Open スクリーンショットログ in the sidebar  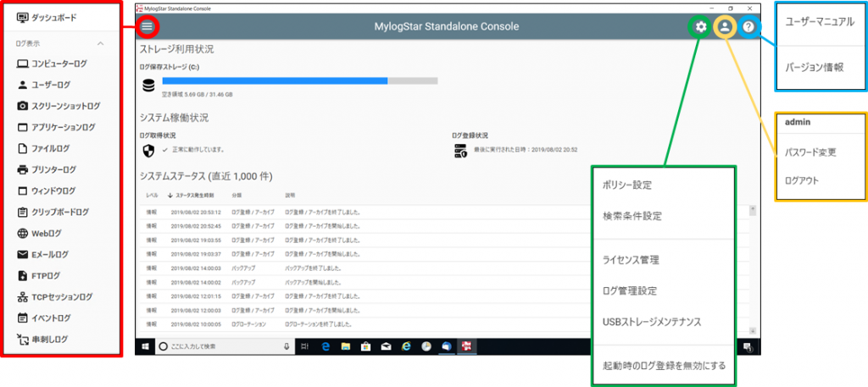65,106
